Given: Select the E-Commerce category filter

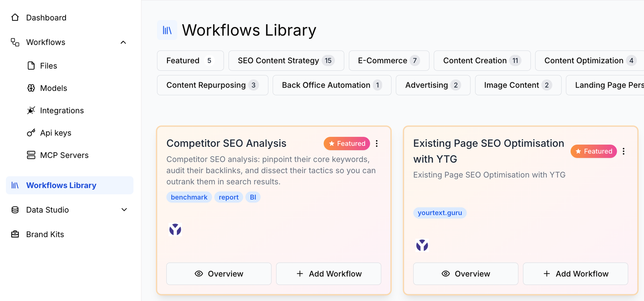Looking at the screenshot, I should (389, 61).
